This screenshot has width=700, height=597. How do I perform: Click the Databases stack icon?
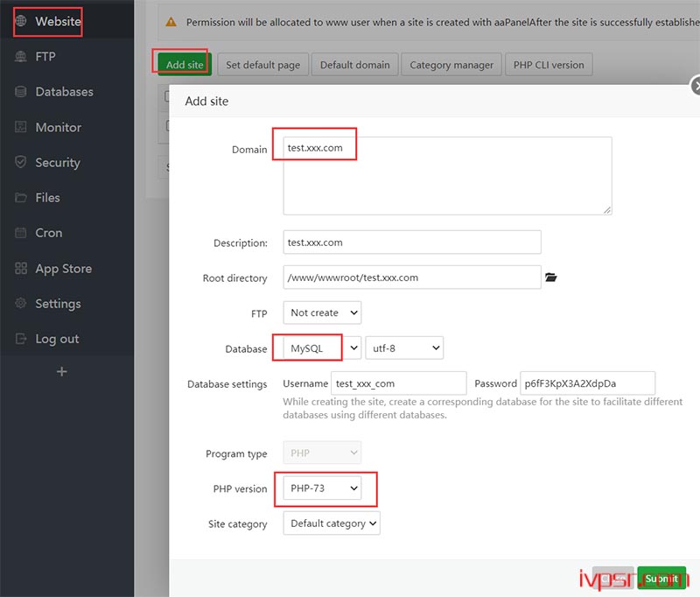(x=21, y=92)
